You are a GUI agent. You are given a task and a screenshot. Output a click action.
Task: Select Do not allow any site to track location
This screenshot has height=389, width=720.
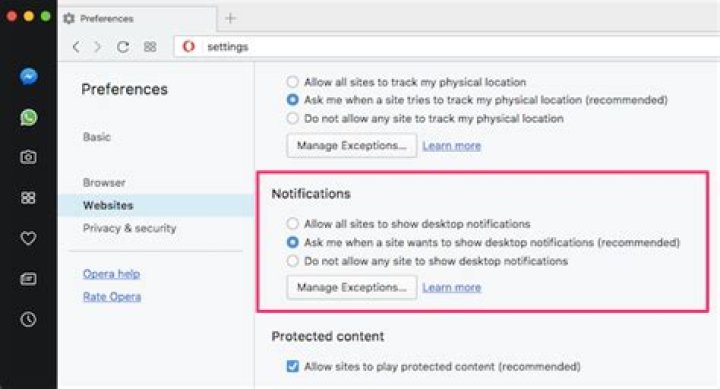click(292, 118)
